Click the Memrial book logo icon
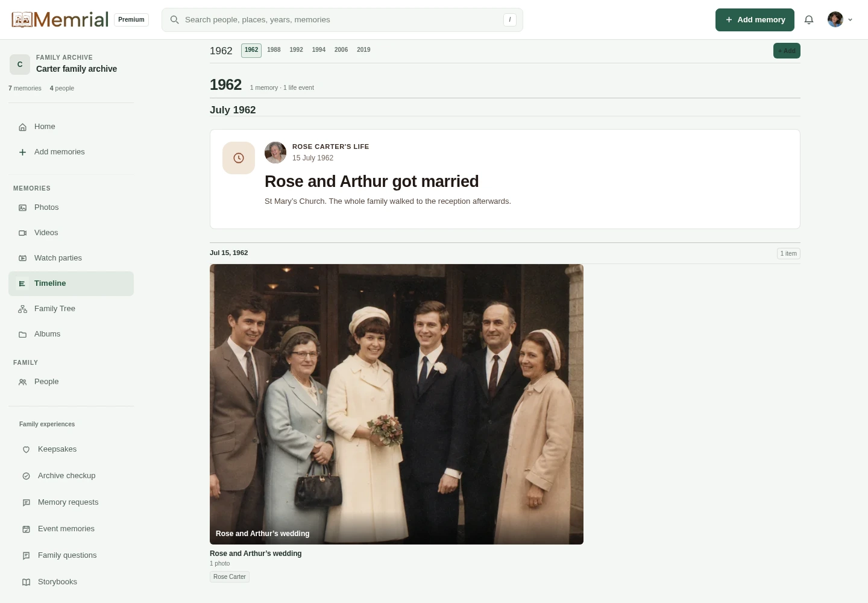 click(x=22, y=19)
